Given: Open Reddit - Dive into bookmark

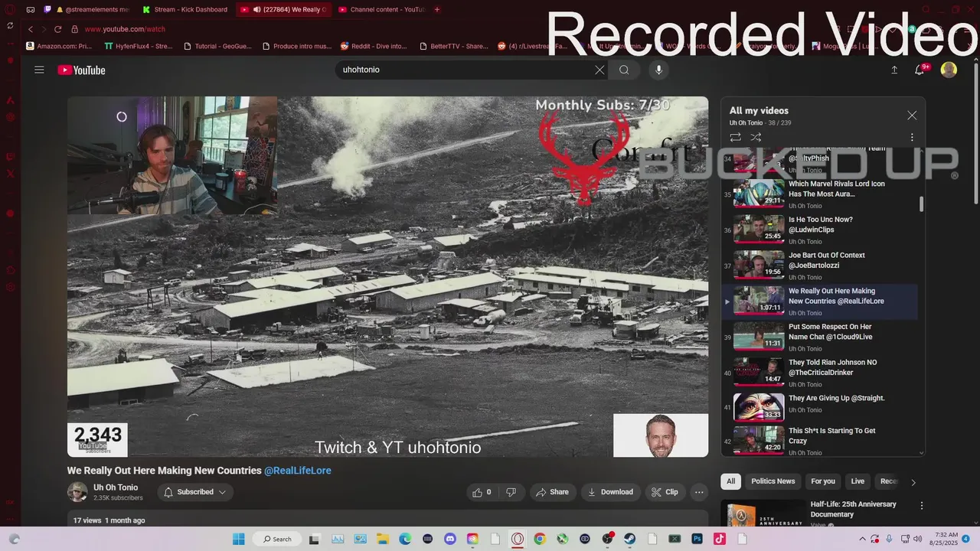Looking at the screenshot, I should (374, 46).
